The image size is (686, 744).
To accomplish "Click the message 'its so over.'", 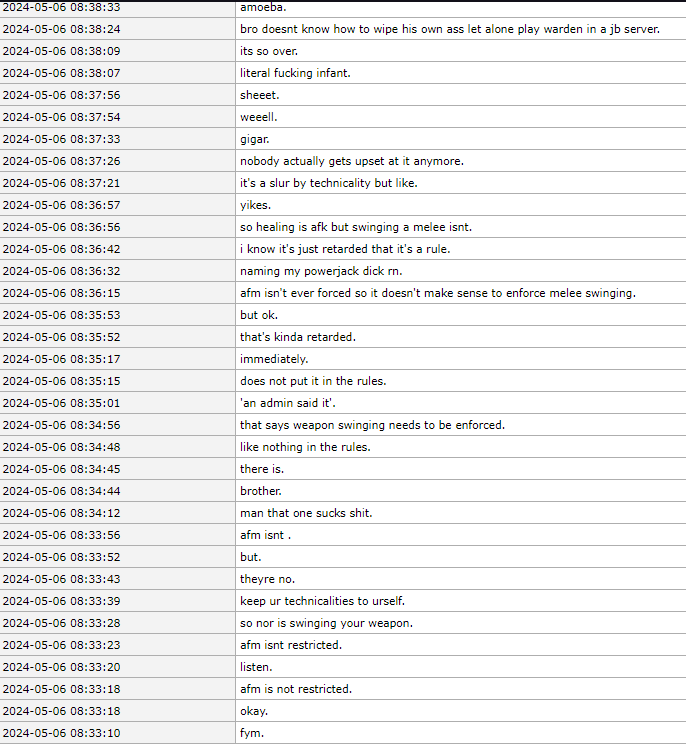I will pos(269,51).
